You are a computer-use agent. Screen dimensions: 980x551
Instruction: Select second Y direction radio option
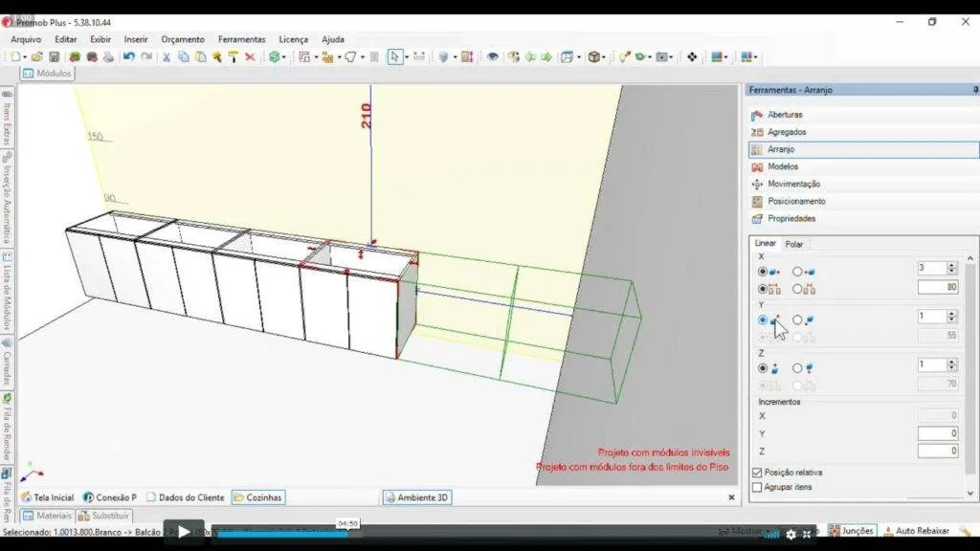(797, 320)
